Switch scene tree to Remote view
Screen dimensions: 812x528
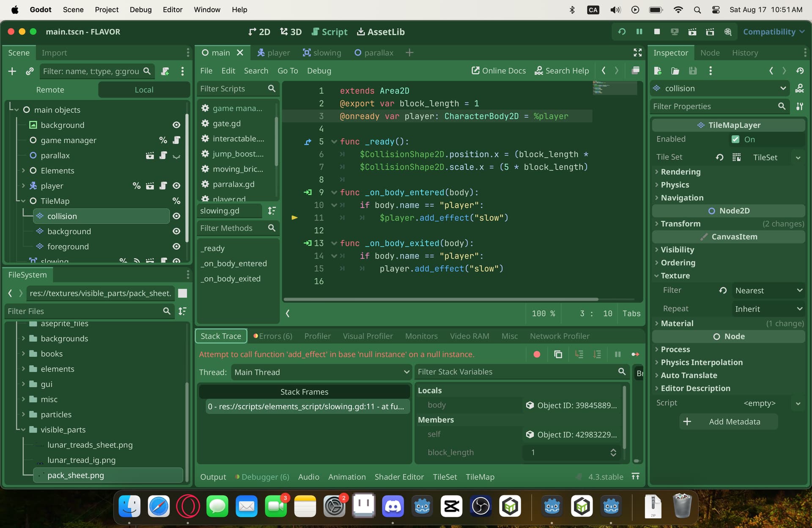click(x=50, y=90)
